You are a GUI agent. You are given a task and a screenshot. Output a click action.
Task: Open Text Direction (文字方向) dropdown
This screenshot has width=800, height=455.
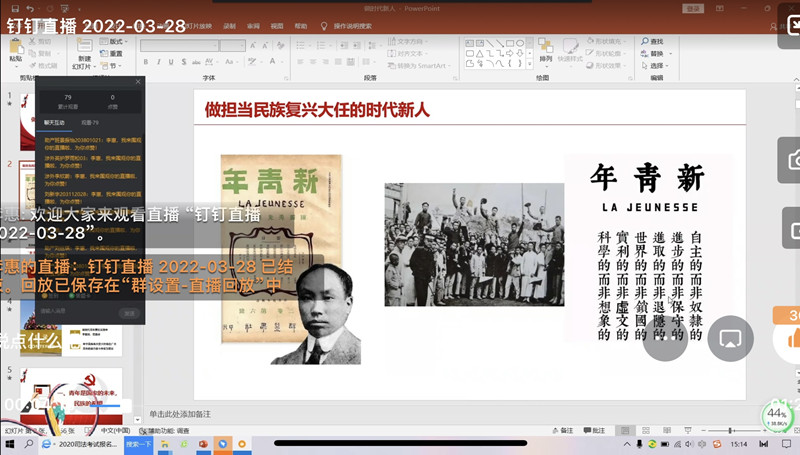click(408, 41)
